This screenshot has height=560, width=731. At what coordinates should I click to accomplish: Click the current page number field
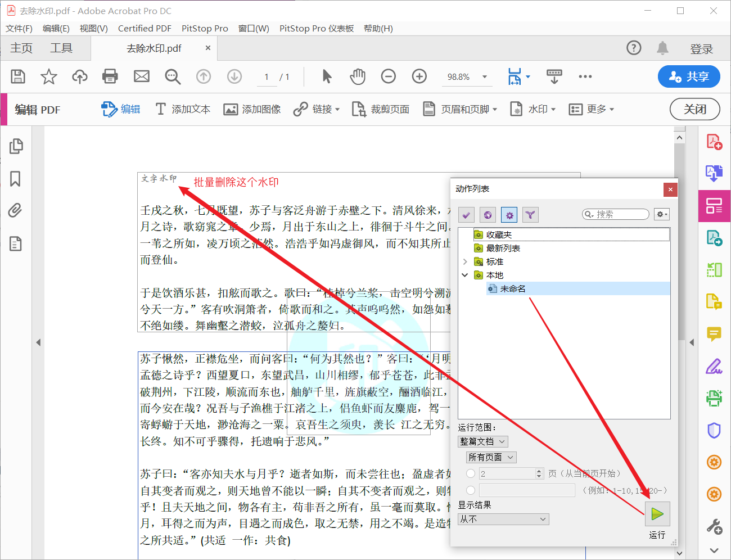267,77
